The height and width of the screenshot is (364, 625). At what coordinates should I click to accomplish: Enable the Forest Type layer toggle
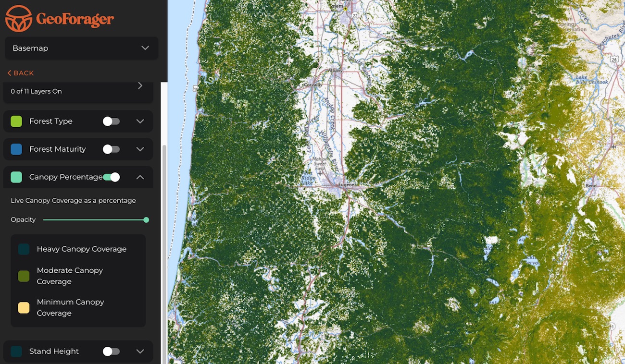111,121
